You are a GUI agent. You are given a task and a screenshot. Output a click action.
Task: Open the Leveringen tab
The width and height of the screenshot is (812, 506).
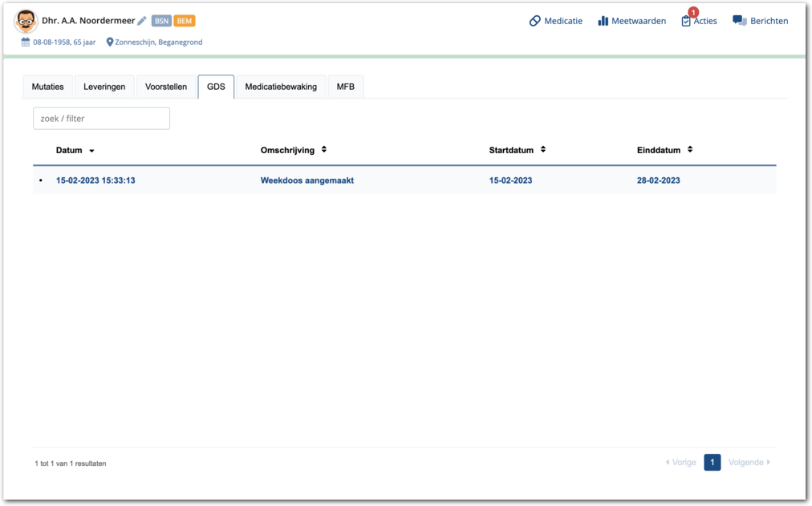[x=104, y=87]
